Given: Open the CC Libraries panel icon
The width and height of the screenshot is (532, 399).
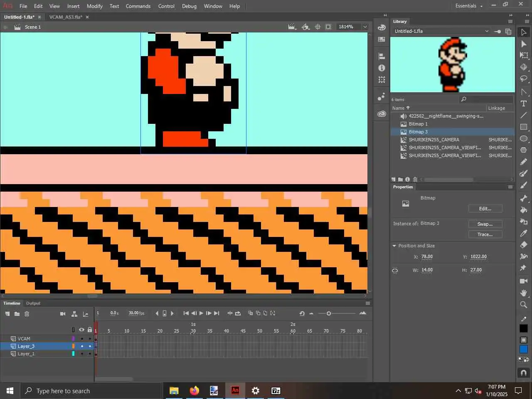Looking at the screenshot, I should [x=382, y=113].
